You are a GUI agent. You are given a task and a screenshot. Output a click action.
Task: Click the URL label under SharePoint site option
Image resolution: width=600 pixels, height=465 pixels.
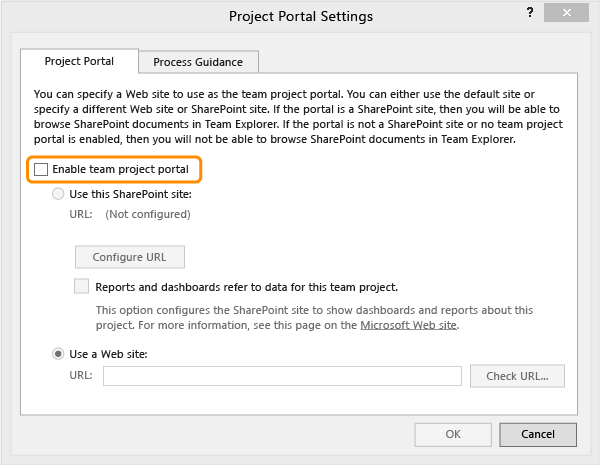tap(81, 214)
